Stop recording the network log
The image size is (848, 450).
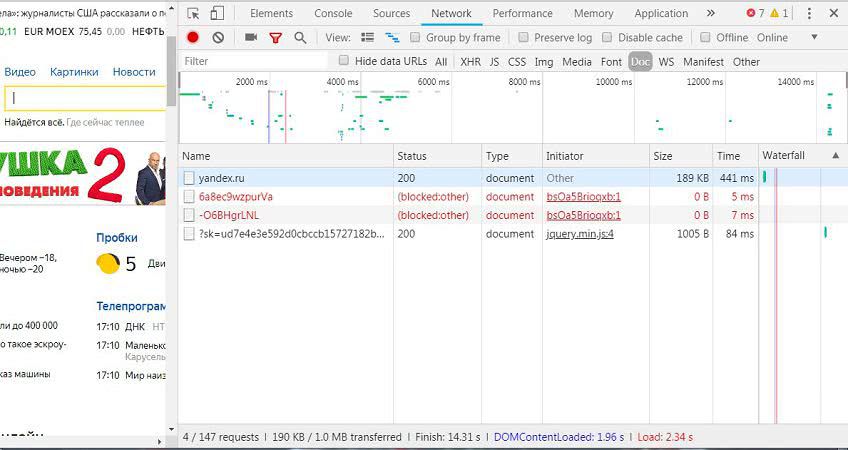coord(193,37)
